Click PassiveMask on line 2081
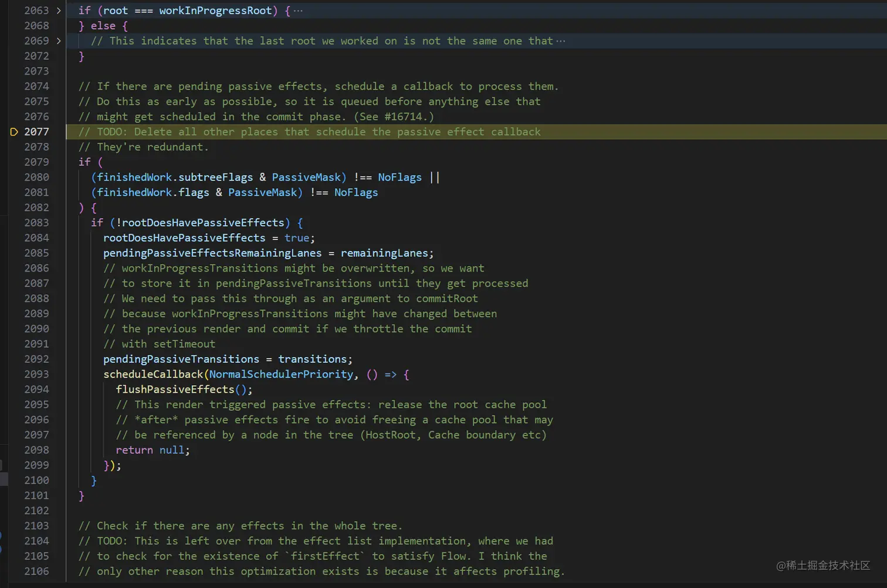This screenshot has width=887, height=588. (263, 192)
